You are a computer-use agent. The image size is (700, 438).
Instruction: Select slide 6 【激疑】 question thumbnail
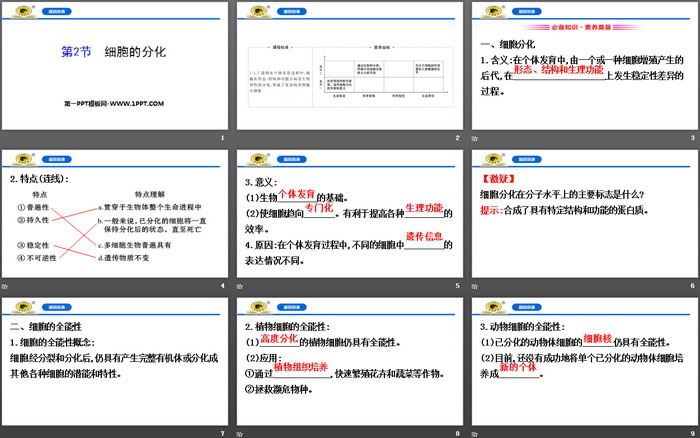click(x=585, y=213)
